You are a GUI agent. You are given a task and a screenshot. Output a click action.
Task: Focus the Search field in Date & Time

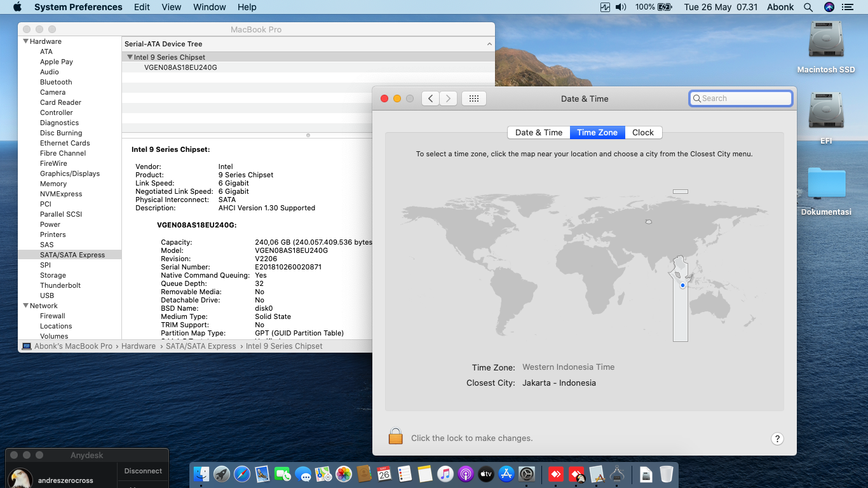(741, 98)
